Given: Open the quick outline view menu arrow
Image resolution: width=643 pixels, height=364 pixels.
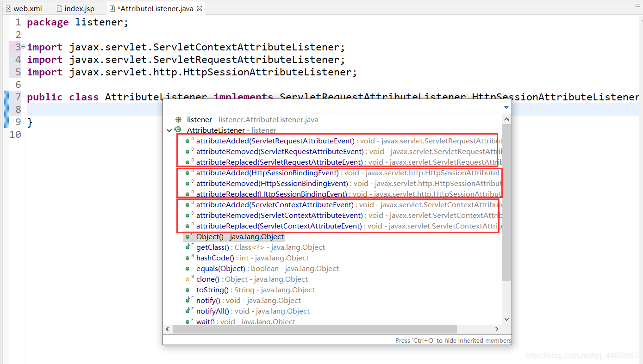Looking at the screenshot, I should [506, 107].
